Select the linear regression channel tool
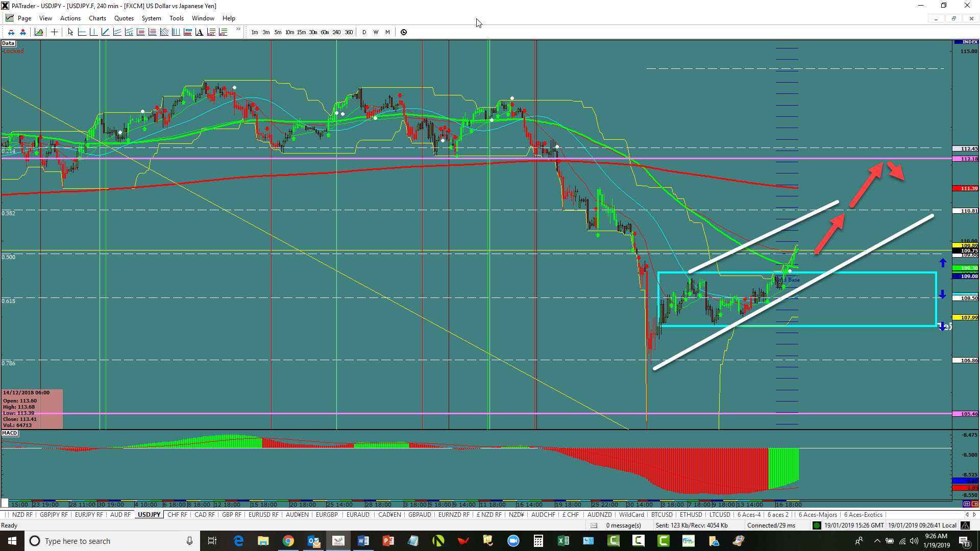The image size is (980, 551). (129, 32)
